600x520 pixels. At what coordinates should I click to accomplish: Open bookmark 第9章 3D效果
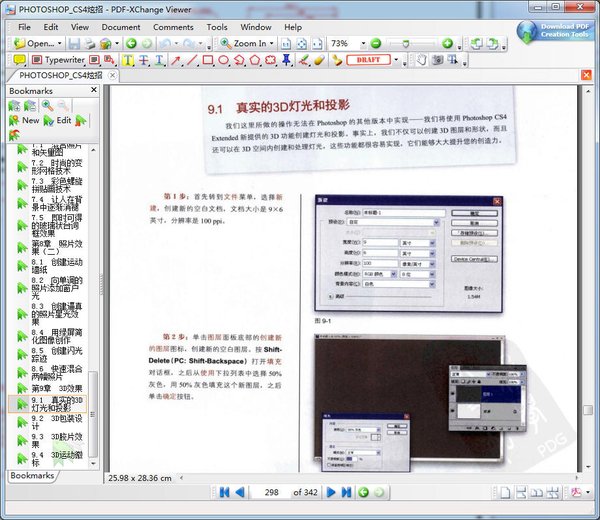[57, 389]
